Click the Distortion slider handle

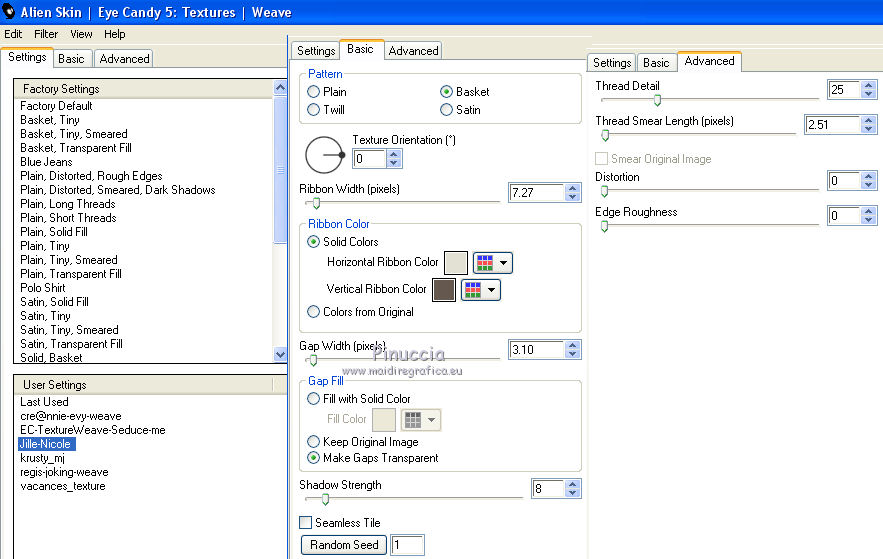pyautogui.click(x=605, y=191)
